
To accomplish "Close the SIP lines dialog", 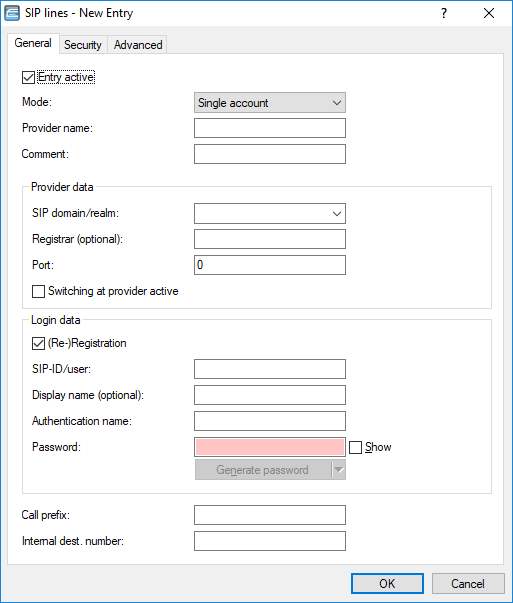I will point(489,13).
